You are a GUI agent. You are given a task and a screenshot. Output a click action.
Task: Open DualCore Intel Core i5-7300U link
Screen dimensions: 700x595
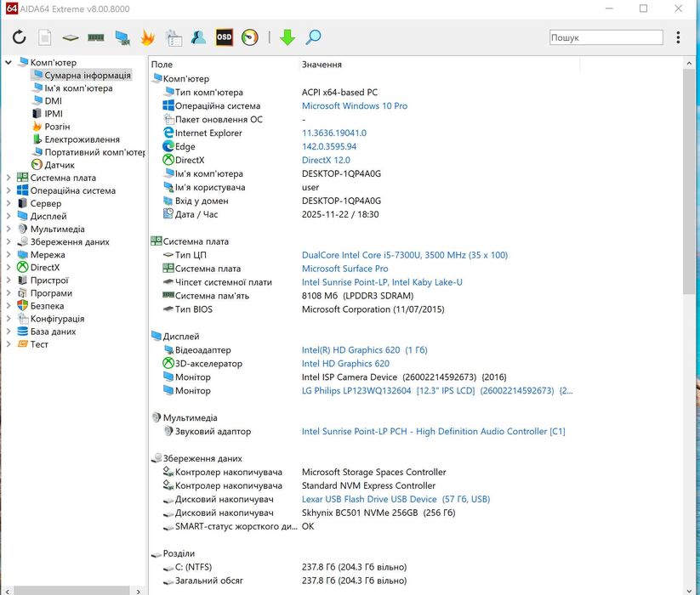405,255
